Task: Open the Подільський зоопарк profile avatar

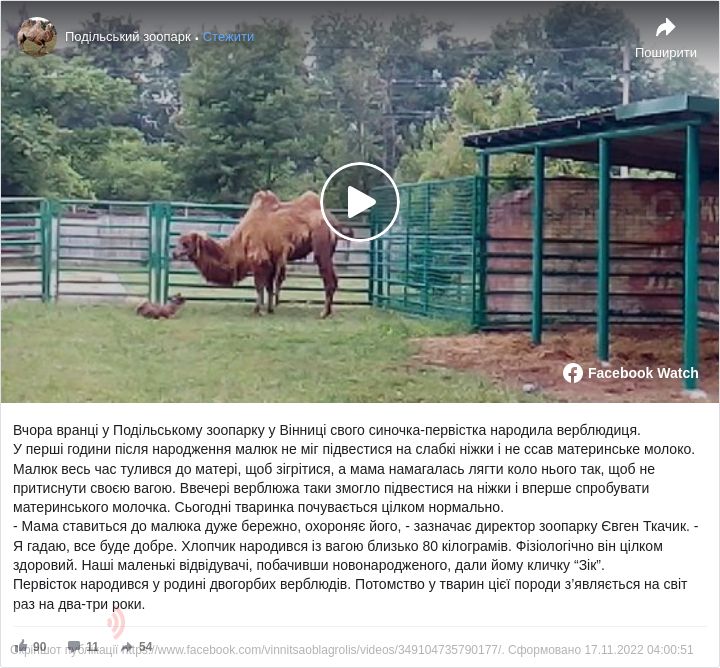Action: pos(37,37)
